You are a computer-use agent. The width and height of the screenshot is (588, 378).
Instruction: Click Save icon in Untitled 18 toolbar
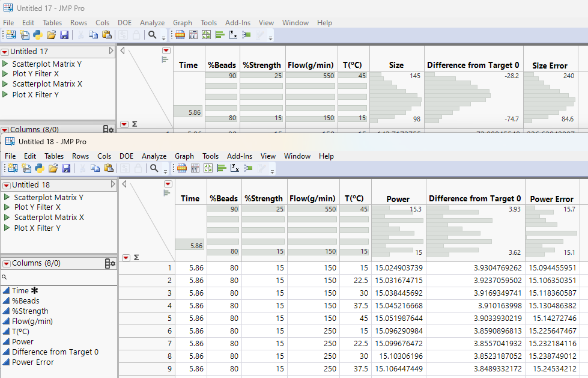[66, 168]
